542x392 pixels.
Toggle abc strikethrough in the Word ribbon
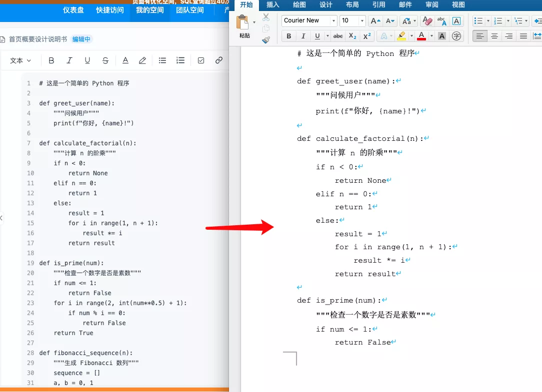click(337, 36)
